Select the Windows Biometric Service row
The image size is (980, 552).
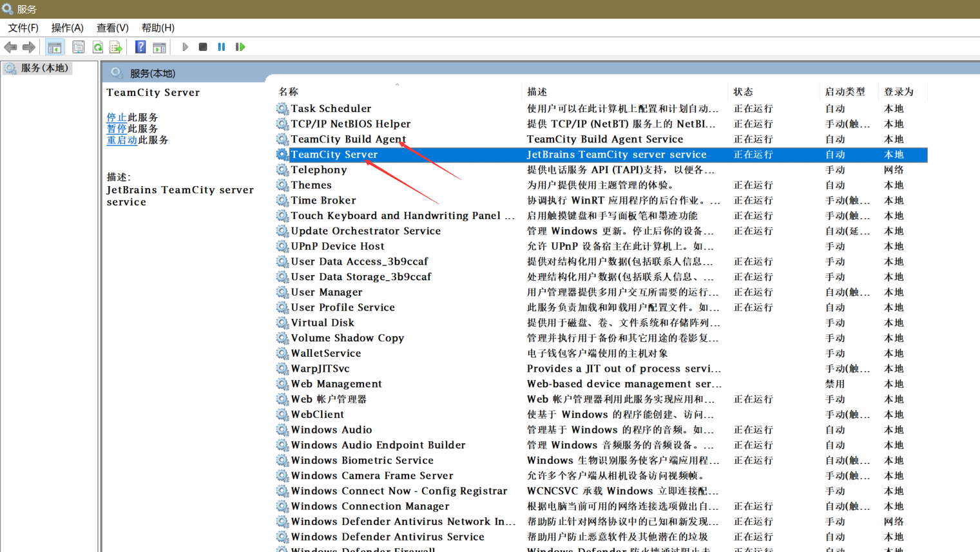[x=601, y=461]
